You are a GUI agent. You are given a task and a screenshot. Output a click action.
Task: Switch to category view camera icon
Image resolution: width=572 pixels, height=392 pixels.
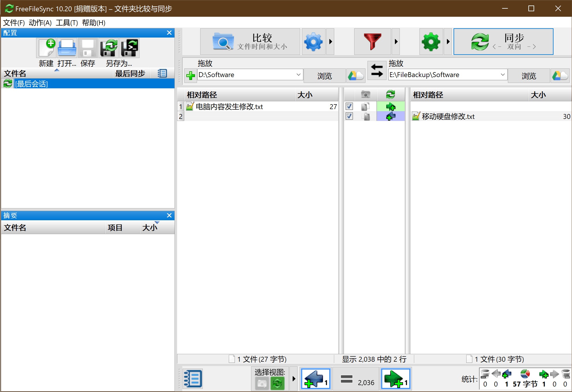click(262, 383)
